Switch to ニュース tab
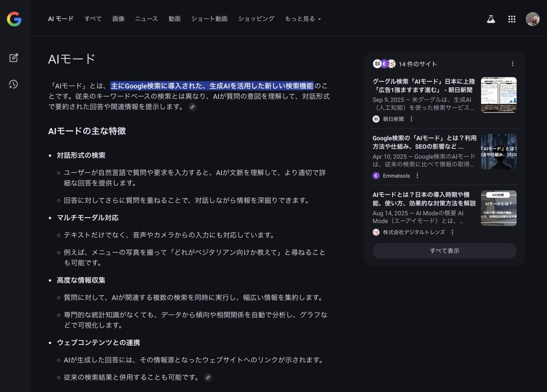 [x=146, y=19]
